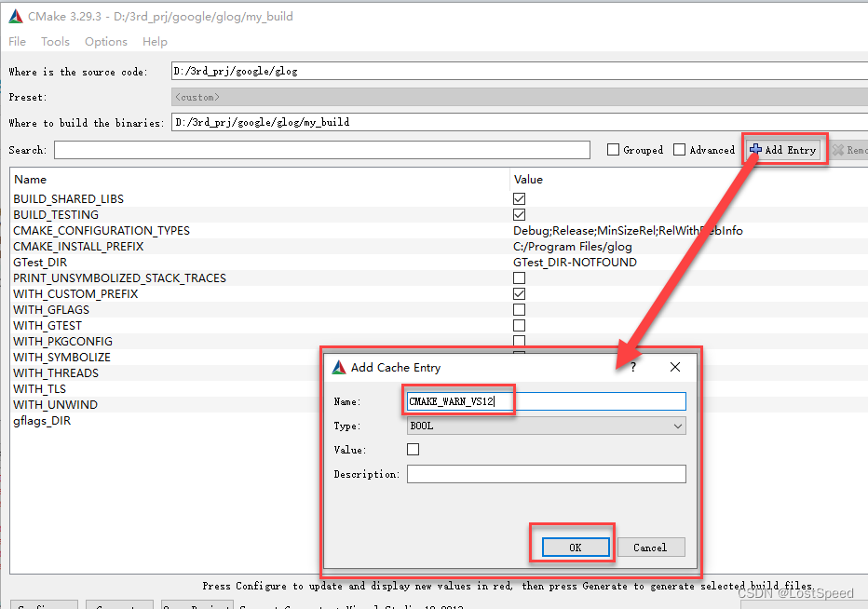Check the WITH_PKGCONFIG checkbox

(520, 340)
